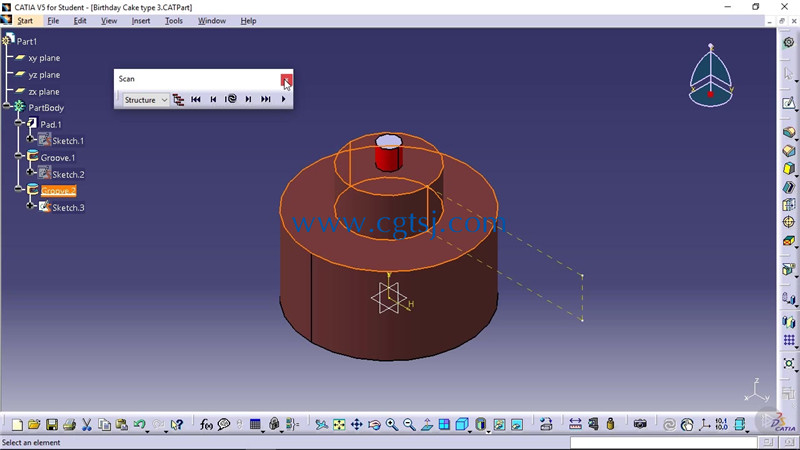Click the Print icon

[69, 424]
